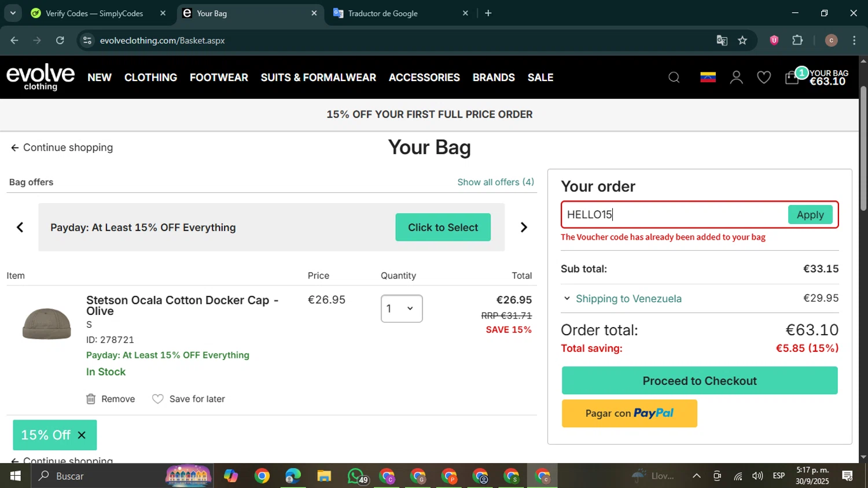Open SUITS & FORMALWEAR menu
This screenshot has height=488, width=868.
coord(318,78)
